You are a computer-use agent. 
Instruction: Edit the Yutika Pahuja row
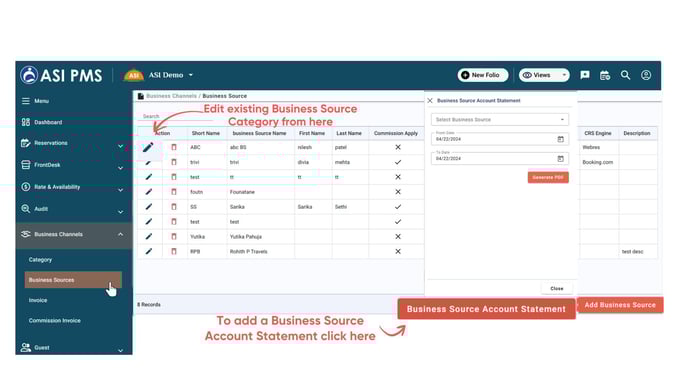point(149,236)
